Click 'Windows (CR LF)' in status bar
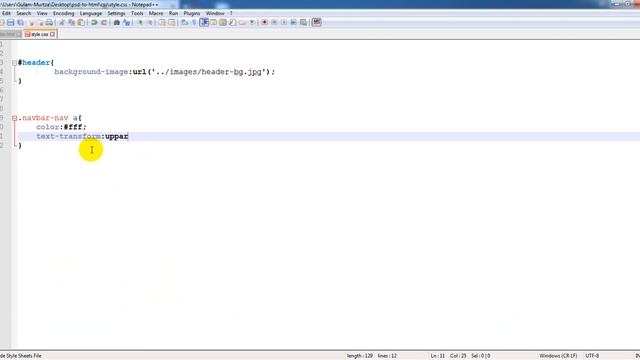The image size is (640, 360). tap(558, 356)
